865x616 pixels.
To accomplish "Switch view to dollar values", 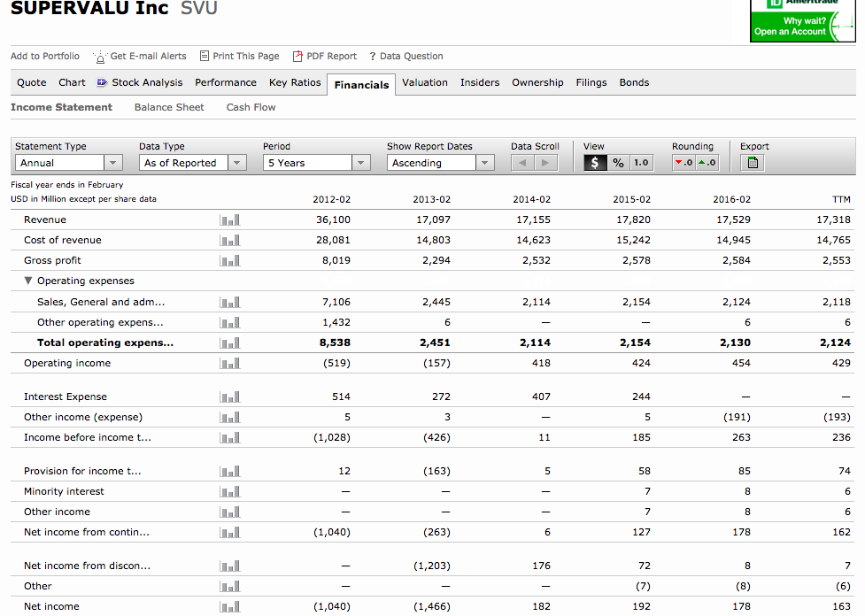I will point(595,163).
